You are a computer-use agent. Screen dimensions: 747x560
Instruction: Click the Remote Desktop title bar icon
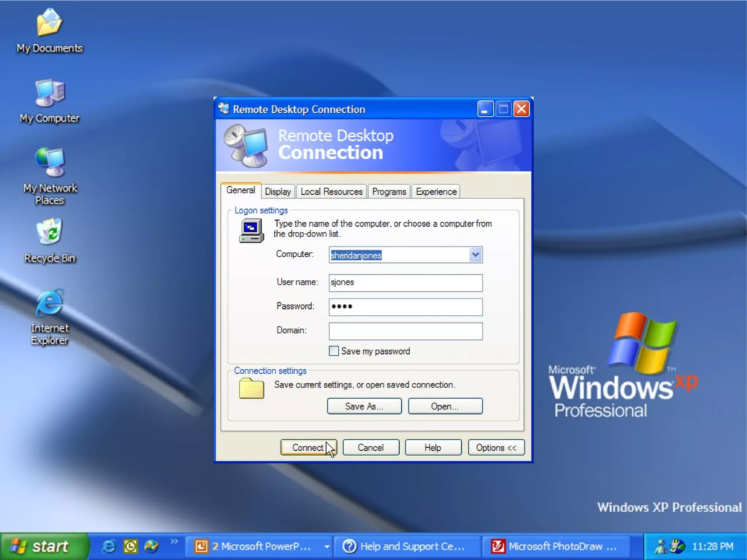224,109
